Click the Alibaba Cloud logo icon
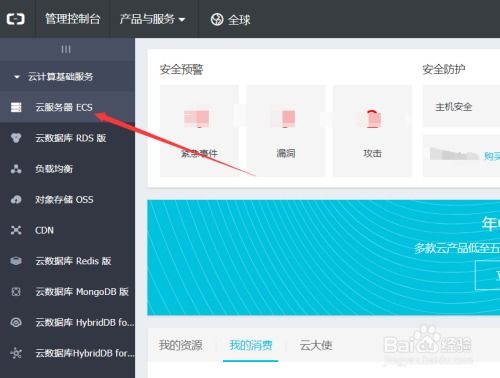 click(x=16, y=19)
